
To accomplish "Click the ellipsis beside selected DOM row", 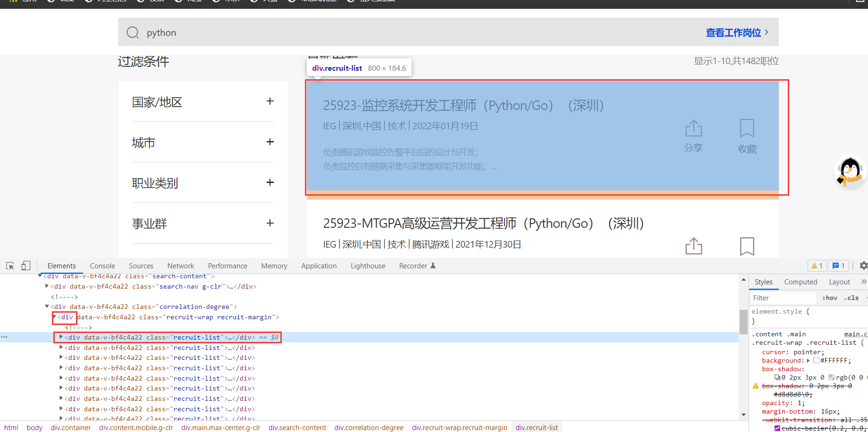I will point(4,337).
